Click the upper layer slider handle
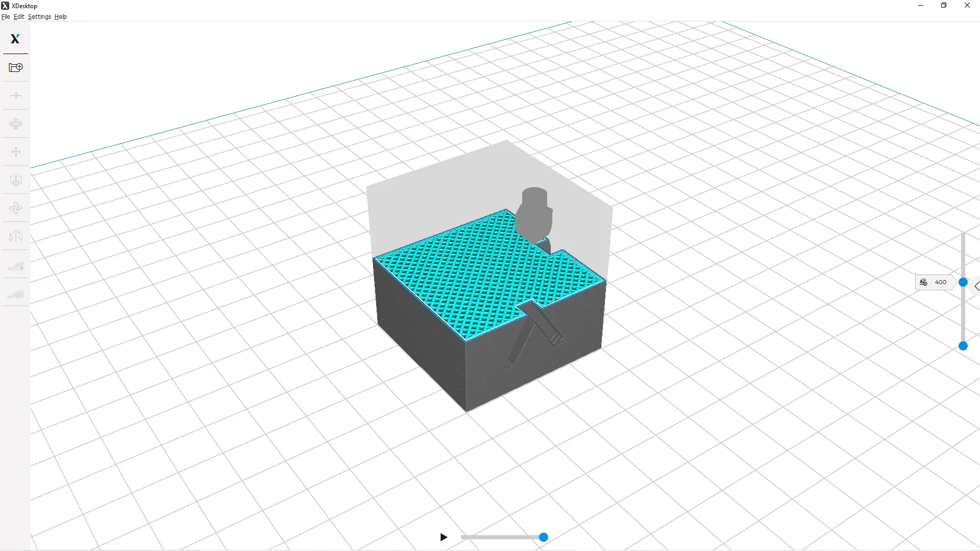 point(963,282)
